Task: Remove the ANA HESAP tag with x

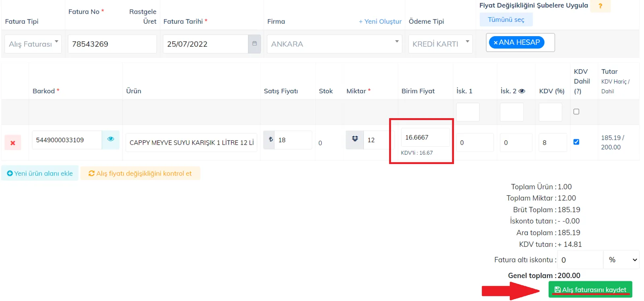Action: point(496,43)
